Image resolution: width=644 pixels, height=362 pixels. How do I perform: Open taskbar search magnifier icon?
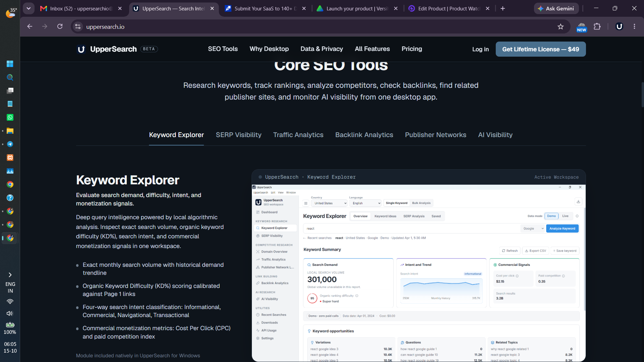tap(10, 77)
